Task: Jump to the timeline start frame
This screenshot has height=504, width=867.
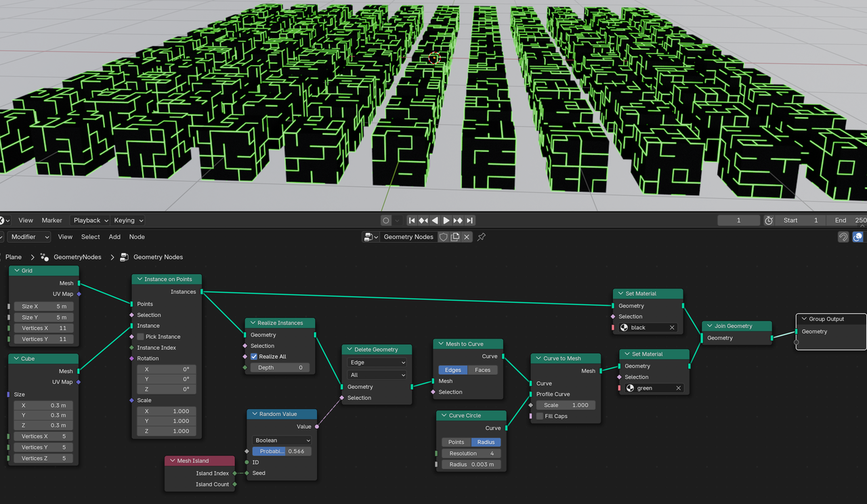Action: [411, 220]
